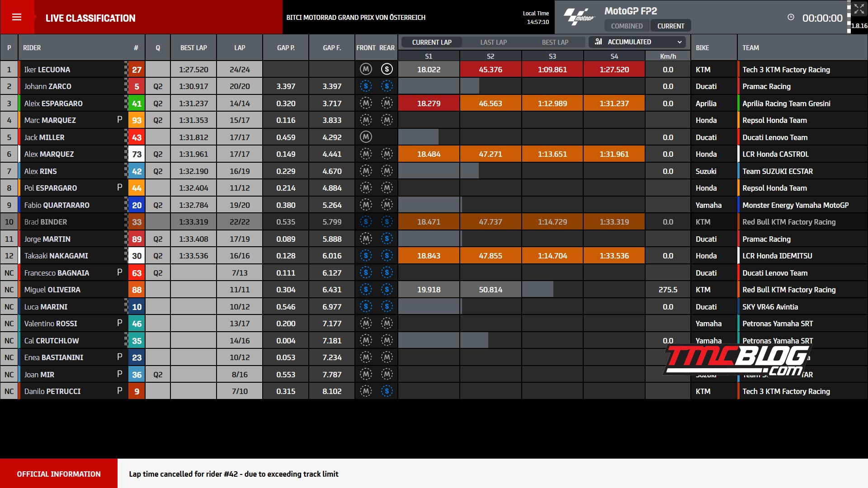This screenshot has height=488, width=868.
Task: Click Jorge Martin's front tyre icon
Action: click(366, 239)
